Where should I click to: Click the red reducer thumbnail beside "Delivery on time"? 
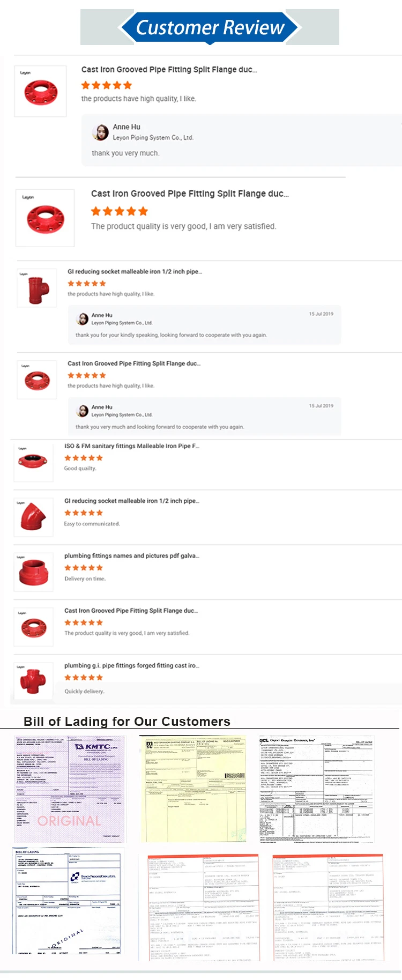33,572
